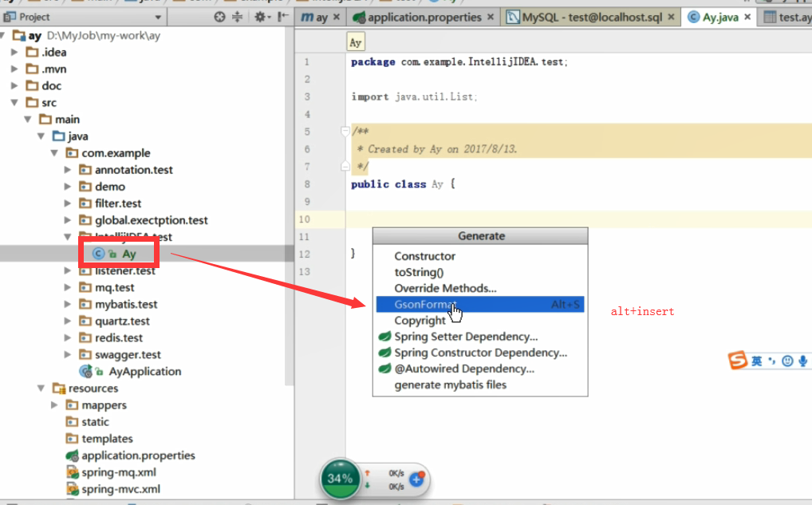Image resolution: width=812 pixels, height=505 pixels.
Task: Switch to the ay Maven tab
Action: (314, 17)
